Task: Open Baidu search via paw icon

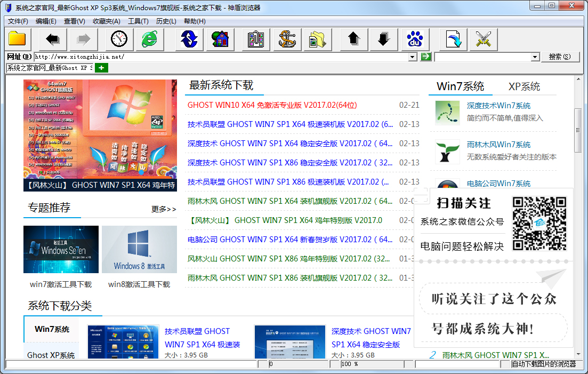Action: tap(415, 39)
